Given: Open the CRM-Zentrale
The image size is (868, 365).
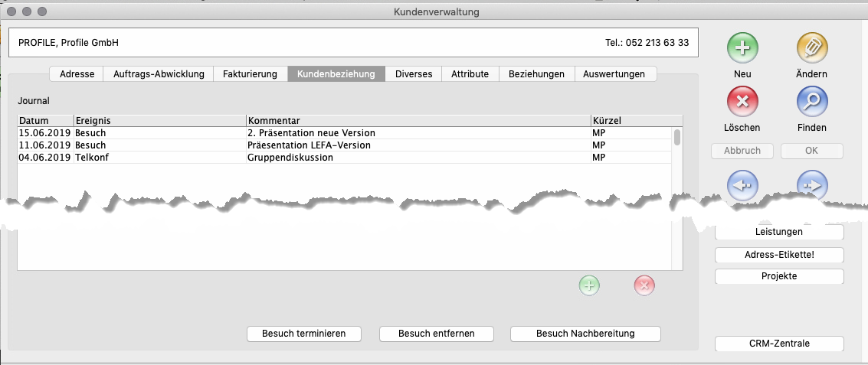Looking at the screenshot, I should coord(779,344).
